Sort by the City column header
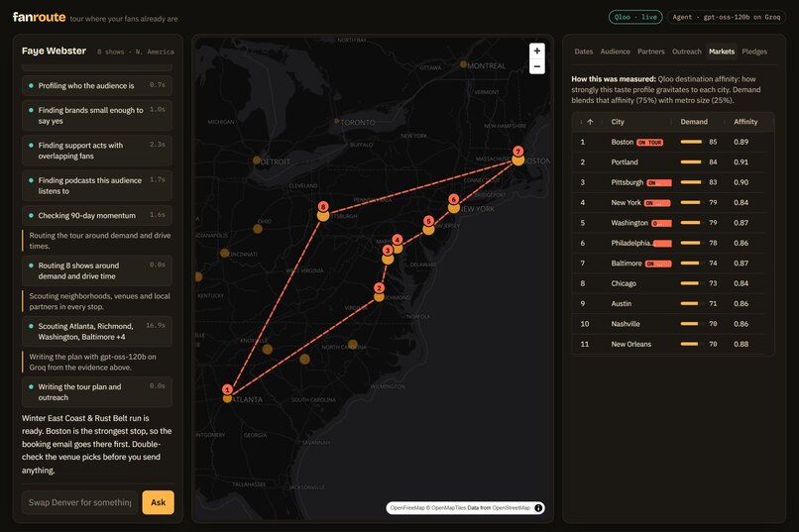 click(618, 122)
